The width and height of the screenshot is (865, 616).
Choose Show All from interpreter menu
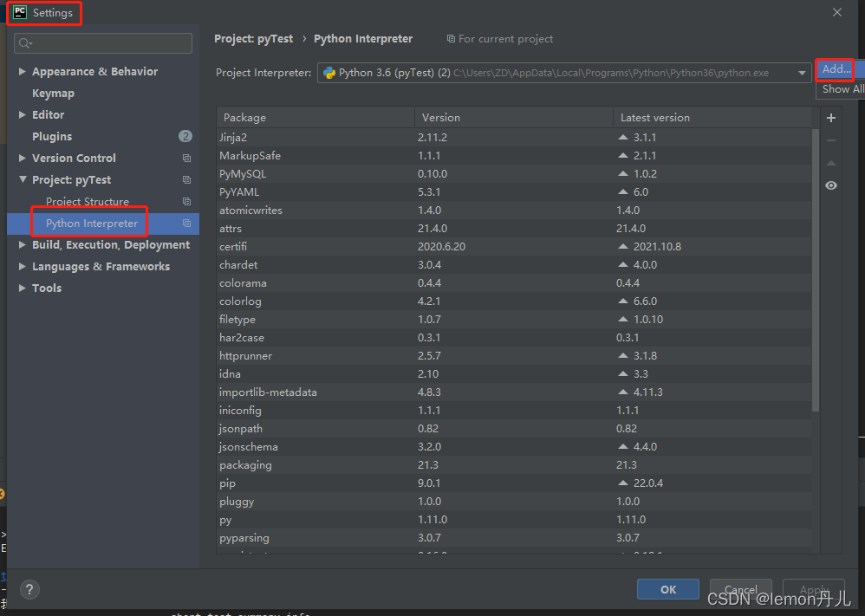coord(843,88)
